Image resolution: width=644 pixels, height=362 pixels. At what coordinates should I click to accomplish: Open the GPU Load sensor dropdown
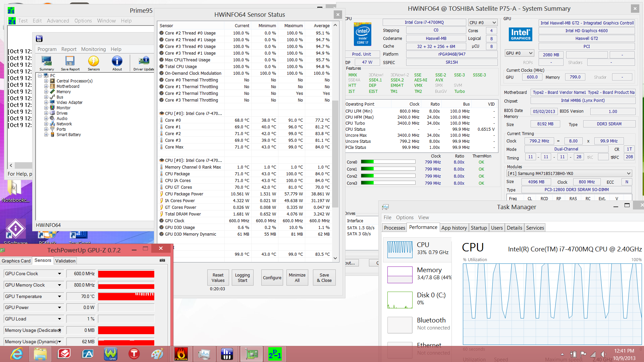coord(59,319)
